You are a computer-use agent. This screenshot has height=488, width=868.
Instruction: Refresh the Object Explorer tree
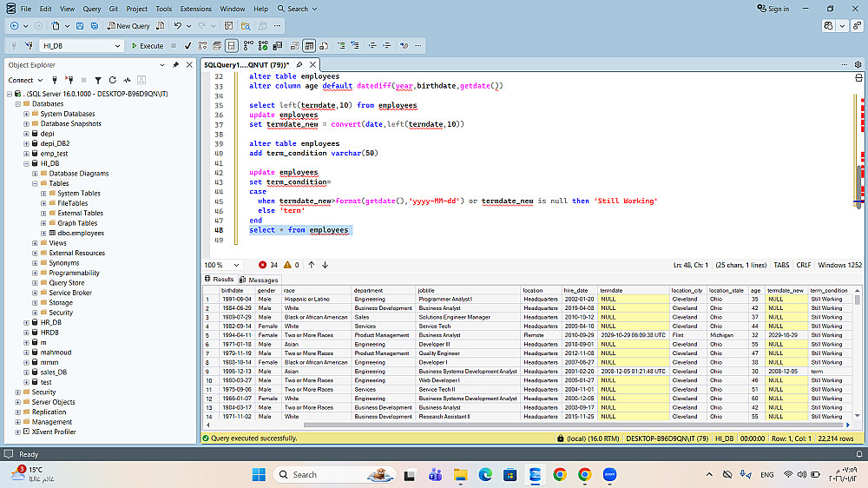tap(113, 80)
